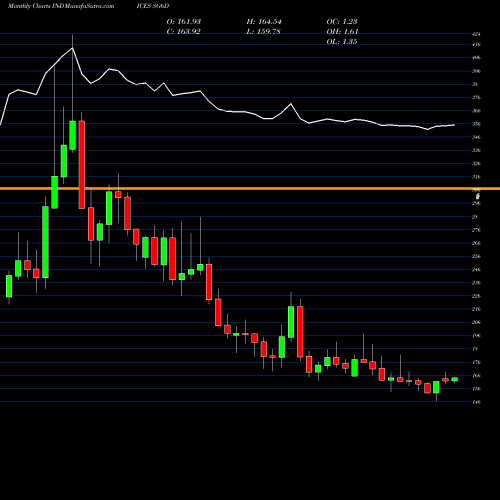Click the 'OL: 1.35' reading

click(342, 42)
